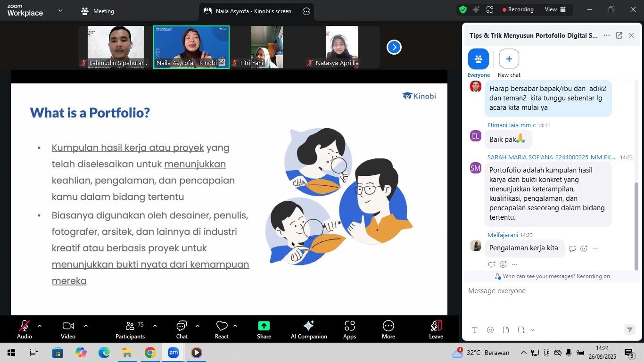Click the green Share screen icon
644x362 pixels.
click(x=264, y=326)
